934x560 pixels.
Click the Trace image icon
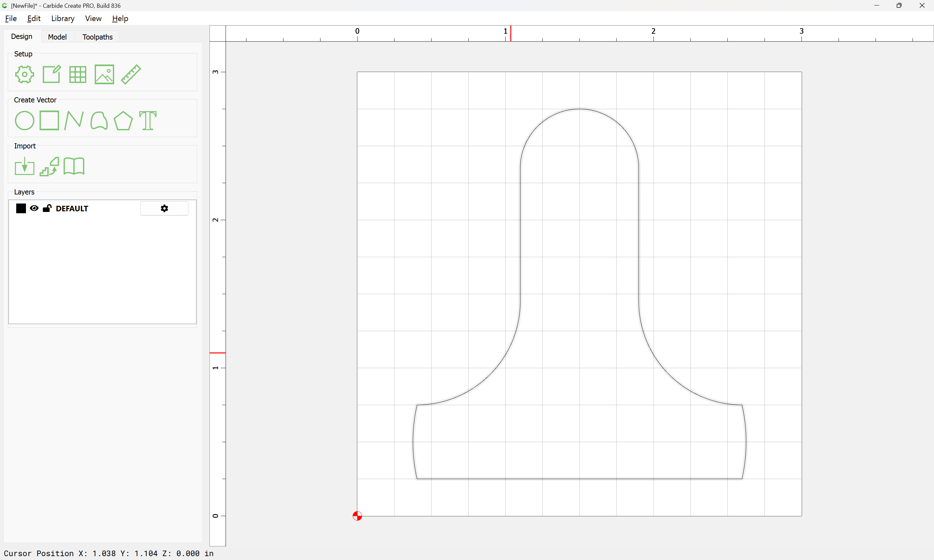coord(49,167)
